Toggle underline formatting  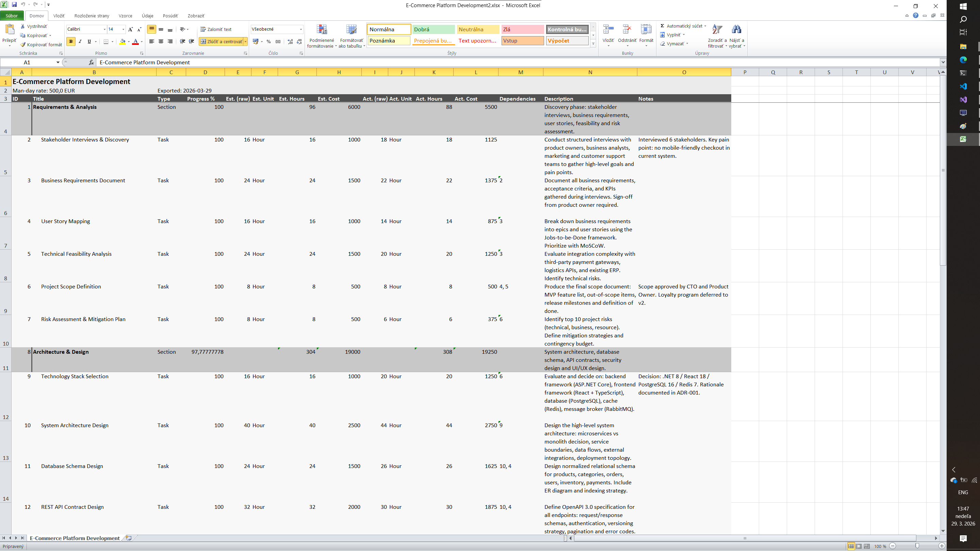click(x=89, y=41)
